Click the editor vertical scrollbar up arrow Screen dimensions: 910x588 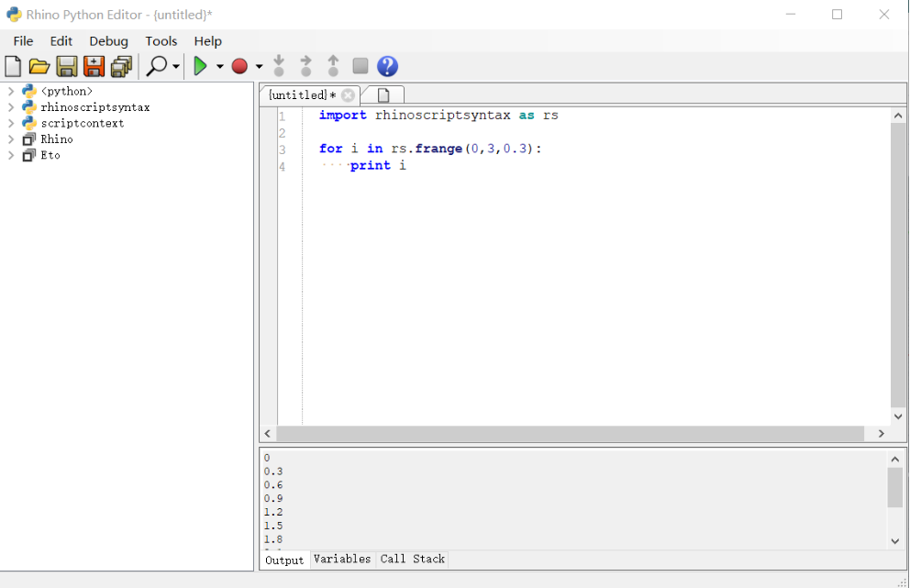click(898, 116)
